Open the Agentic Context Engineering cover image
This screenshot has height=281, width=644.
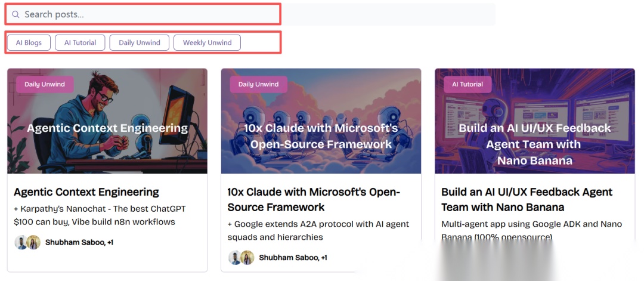tap(107, 121)
